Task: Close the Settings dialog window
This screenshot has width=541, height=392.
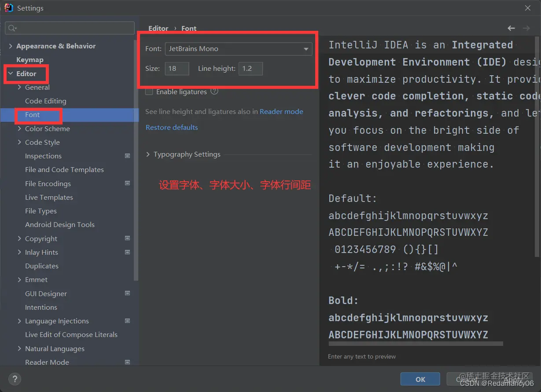Action: point(528,8)
